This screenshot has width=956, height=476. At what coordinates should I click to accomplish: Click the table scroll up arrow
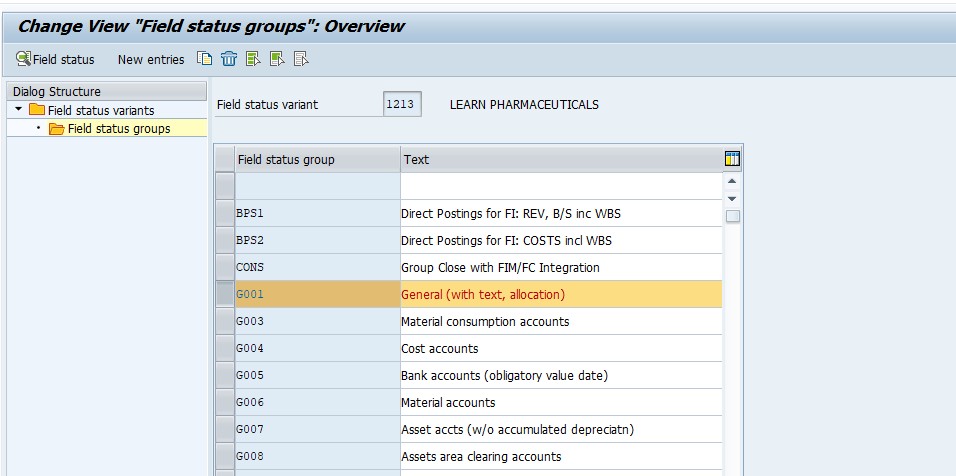point(732,181)
